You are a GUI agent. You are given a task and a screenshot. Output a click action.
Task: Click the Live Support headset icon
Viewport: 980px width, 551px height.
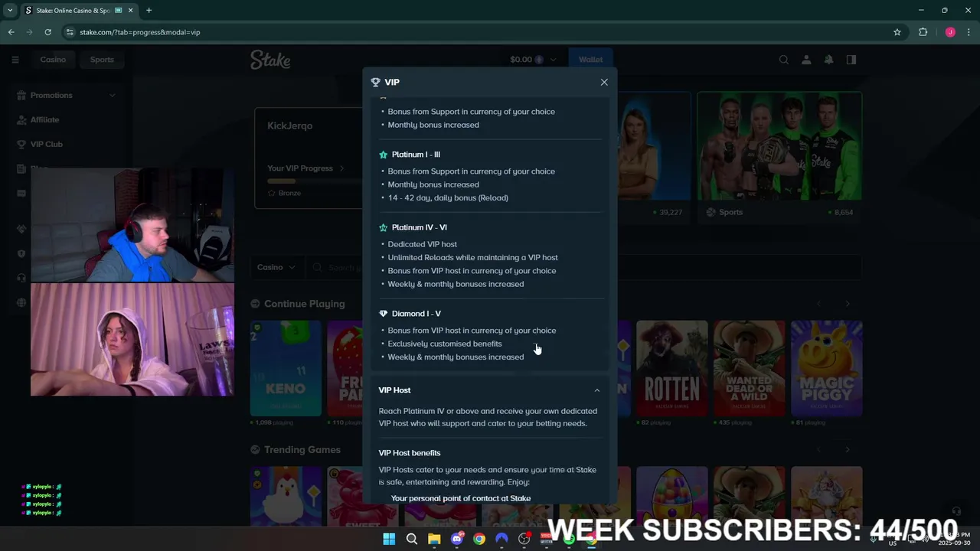pos(21,278)
